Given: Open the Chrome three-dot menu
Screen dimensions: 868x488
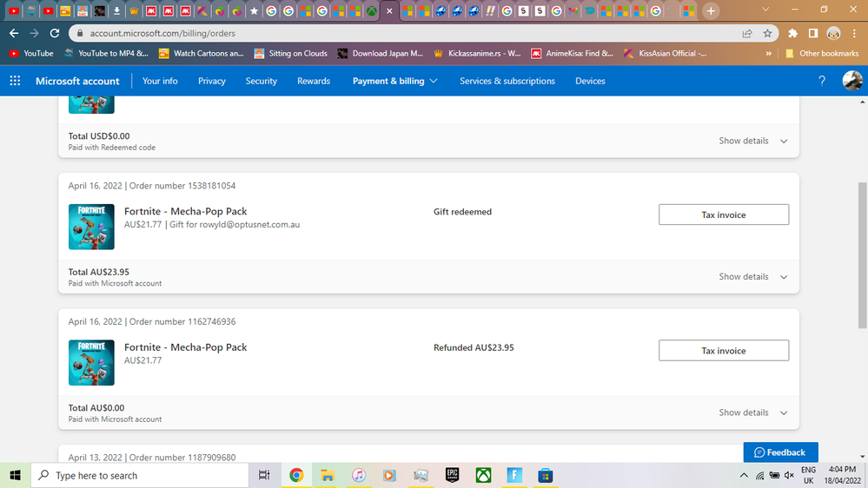Looking at the screenshot, I should [x=854, y=33].
